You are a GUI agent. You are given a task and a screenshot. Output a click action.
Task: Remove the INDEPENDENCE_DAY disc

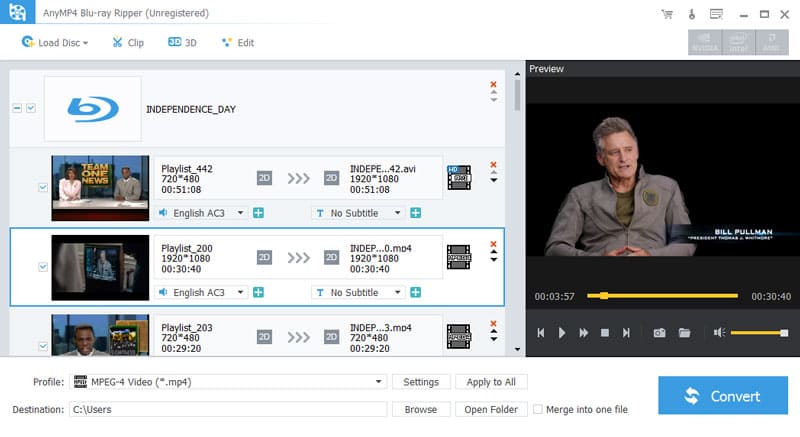[493, 84]
